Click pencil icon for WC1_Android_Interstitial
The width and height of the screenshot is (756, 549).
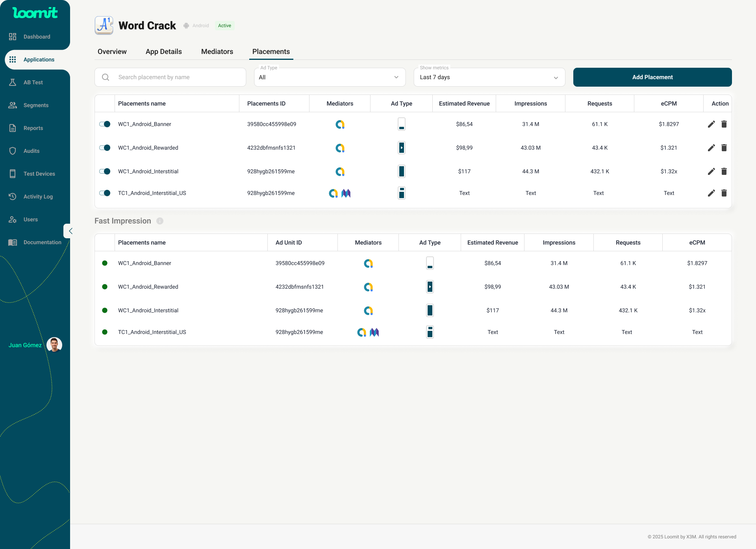tap(711, 171)
